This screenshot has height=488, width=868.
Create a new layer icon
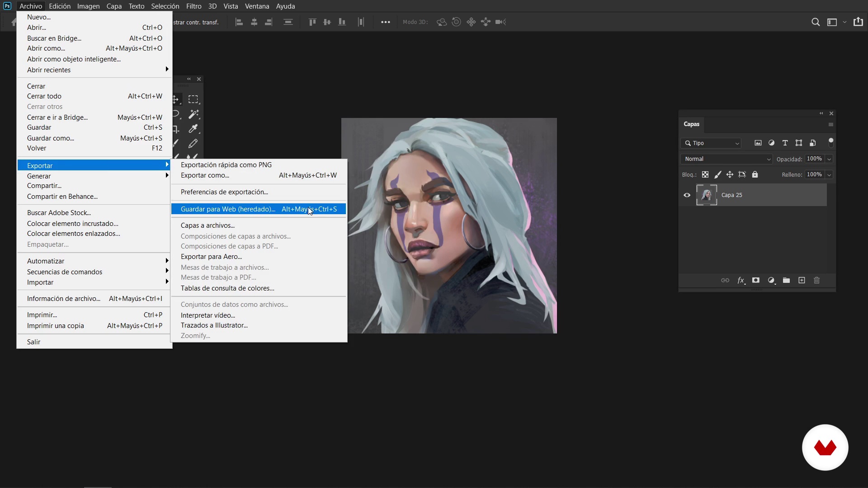coord(802,280)
